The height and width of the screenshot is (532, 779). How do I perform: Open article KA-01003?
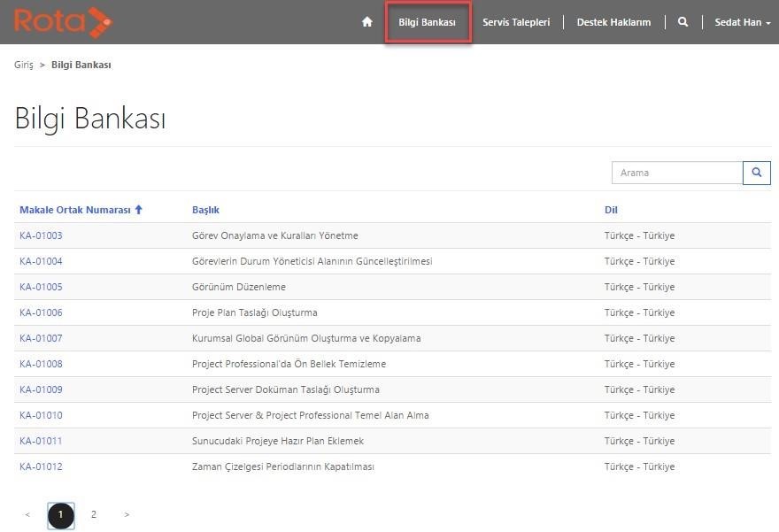[x=42, y=235]
